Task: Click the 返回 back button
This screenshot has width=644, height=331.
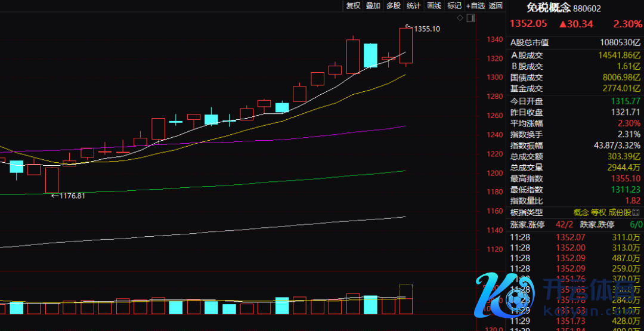Action: pos(496,6)
